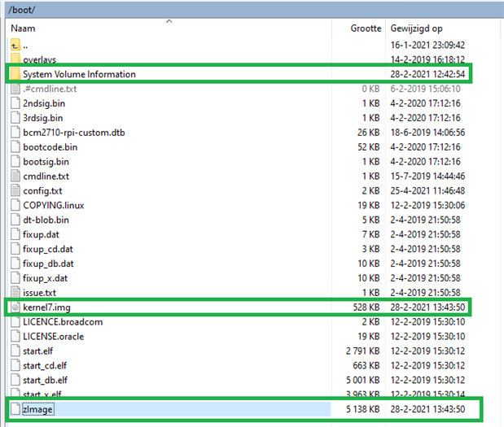Sort by the Grootte size column header
This screenshot has width=504, height=427.
point(366,28)
